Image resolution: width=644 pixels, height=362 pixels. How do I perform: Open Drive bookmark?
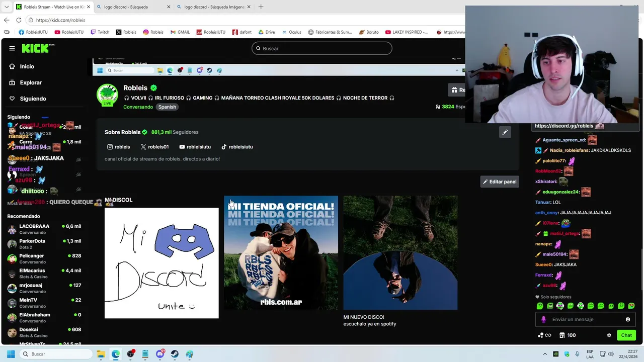pyautogui.click(x=267, y=32)
